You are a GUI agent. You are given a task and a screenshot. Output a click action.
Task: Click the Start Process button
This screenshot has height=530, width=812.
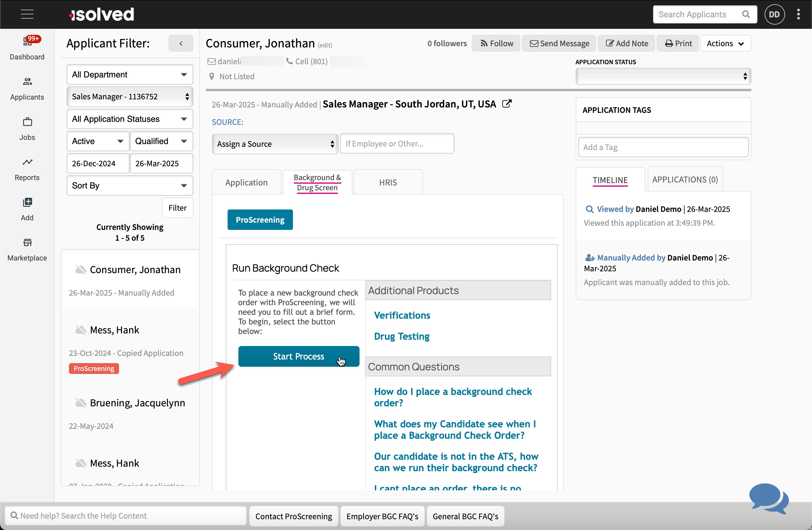[299, 356]
